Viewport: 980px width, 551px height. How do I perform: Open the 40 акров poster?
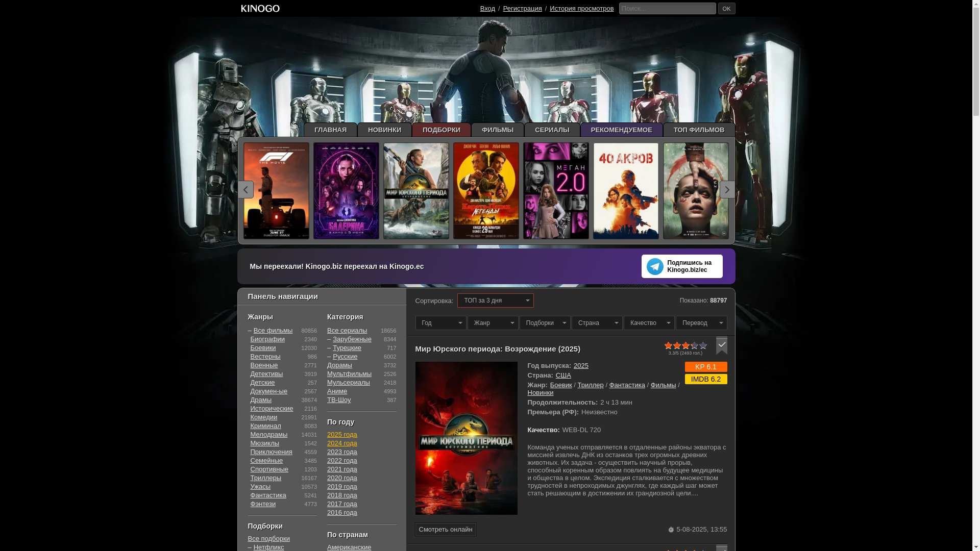coord(626,191)
